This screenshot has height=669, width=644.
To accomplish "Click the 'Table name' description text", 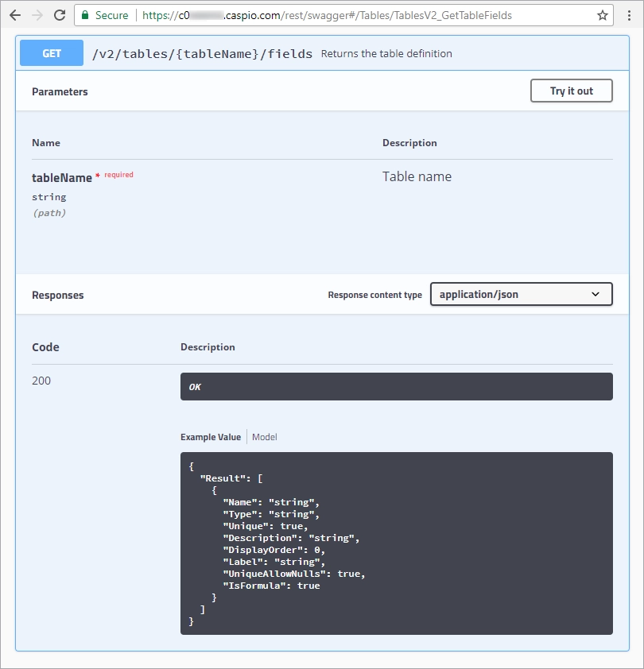I will (x=417, y=176).
